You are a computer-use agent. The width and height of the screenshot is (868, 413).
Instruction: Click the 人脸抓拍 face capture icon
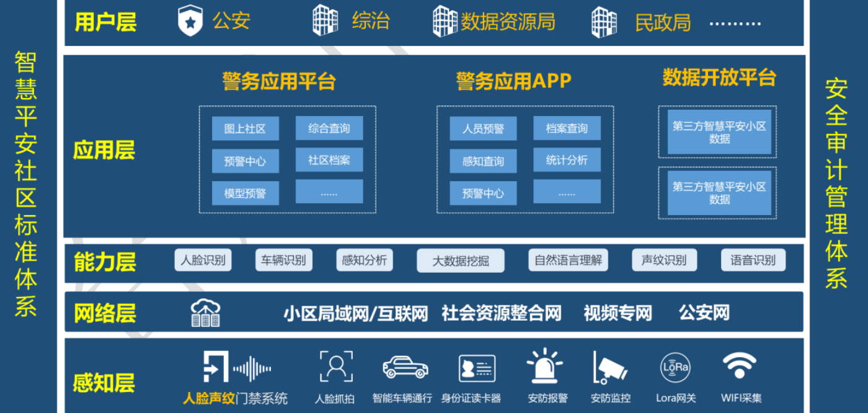(x=336, y=366)
